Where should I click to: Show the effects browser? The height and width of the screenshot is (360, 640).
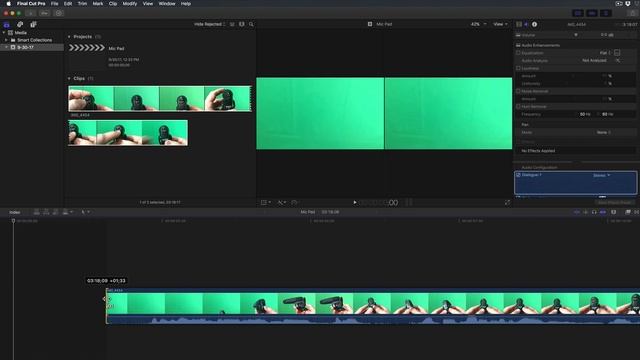(x=628, y=212)
